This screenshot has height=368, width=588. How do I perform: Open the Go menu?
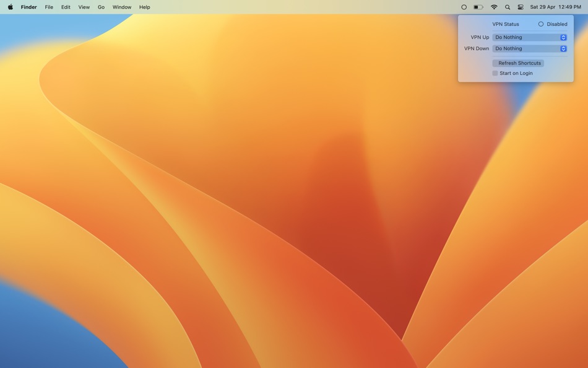[x=101, y=7]
